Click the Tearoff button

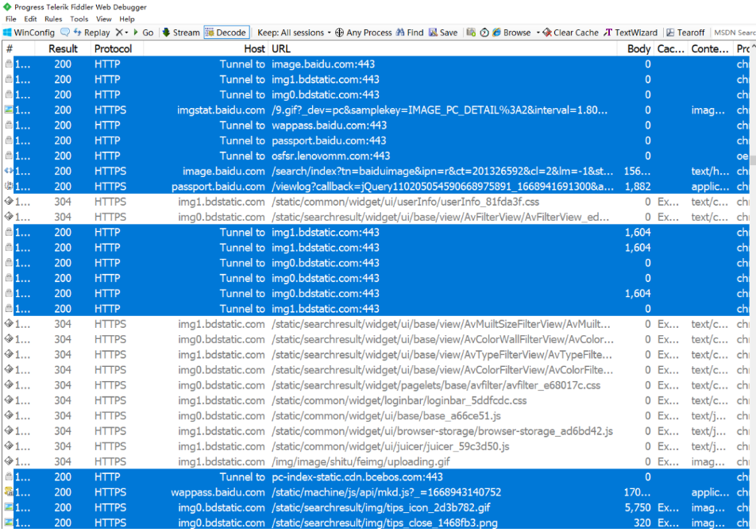click(x=685, y=33)
